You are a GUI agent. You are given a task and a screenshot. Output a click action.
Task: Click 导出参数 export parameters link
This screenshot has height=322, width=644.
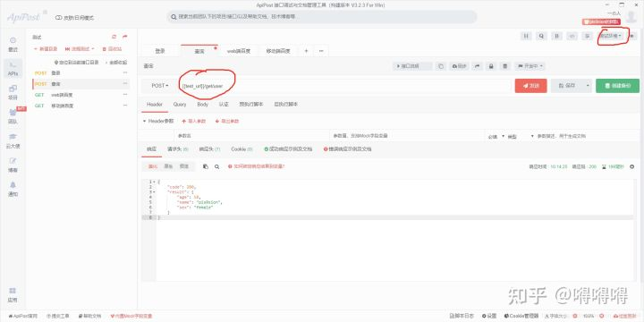227,121
